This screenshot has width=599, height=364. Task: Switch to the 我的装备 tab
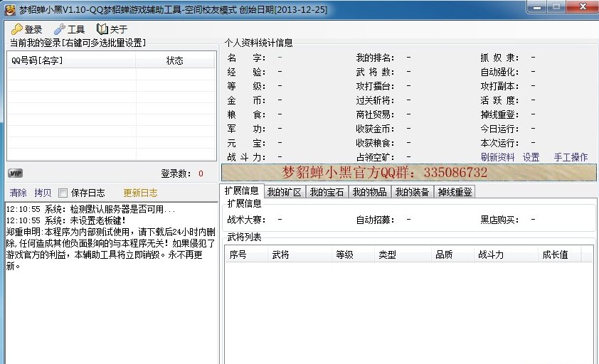coord(413,192)
